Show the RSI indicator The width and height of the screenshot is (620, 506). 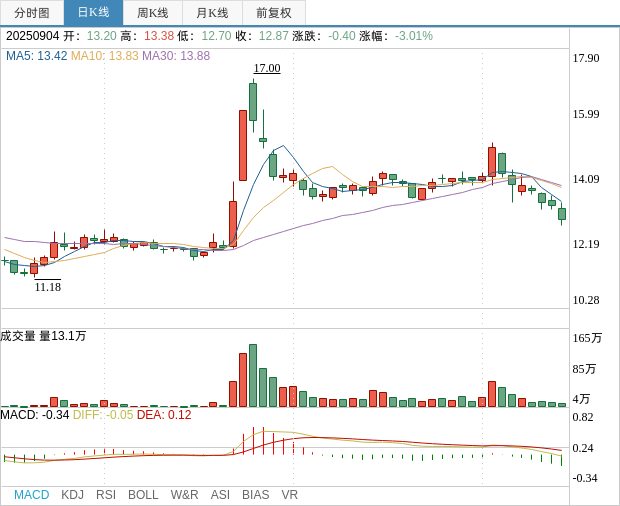[x=106, y=495]
